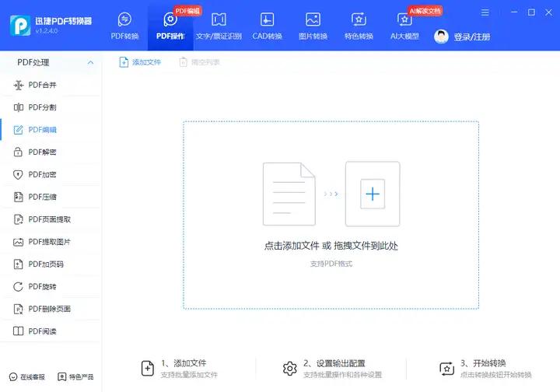Viewport: 560px width, 392px height.
Task: Select PDF加密 in the sidebar
Action: point(51,174)
